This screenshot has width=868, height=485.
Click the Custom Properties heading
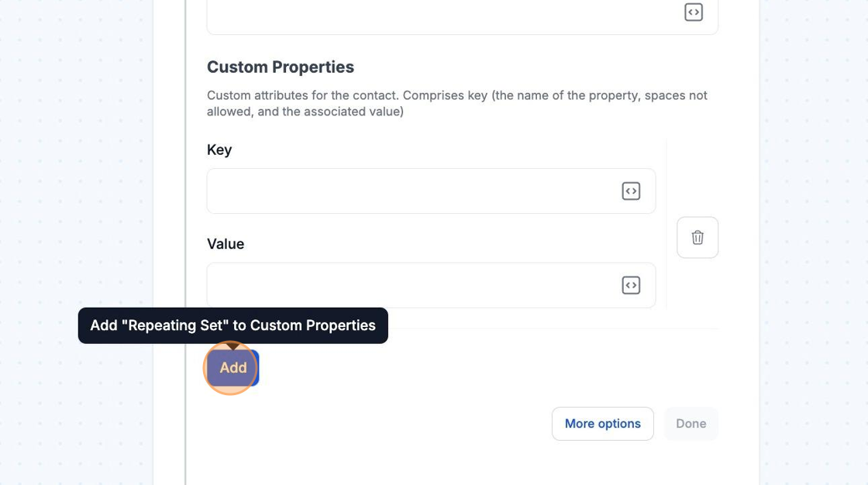click(x=281, y=67)
